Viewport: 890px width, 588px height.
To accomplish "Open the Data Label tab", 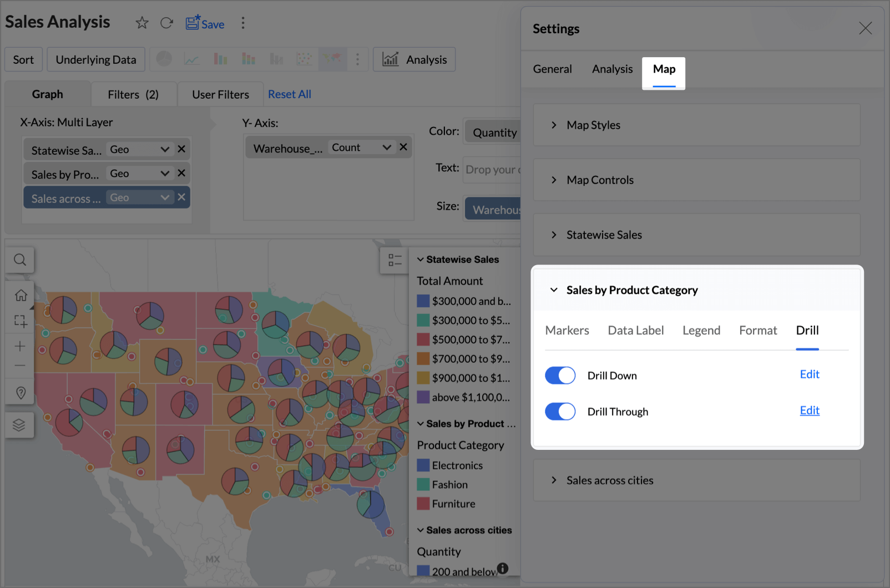I will pyautogui.click(x=635, y=331).
